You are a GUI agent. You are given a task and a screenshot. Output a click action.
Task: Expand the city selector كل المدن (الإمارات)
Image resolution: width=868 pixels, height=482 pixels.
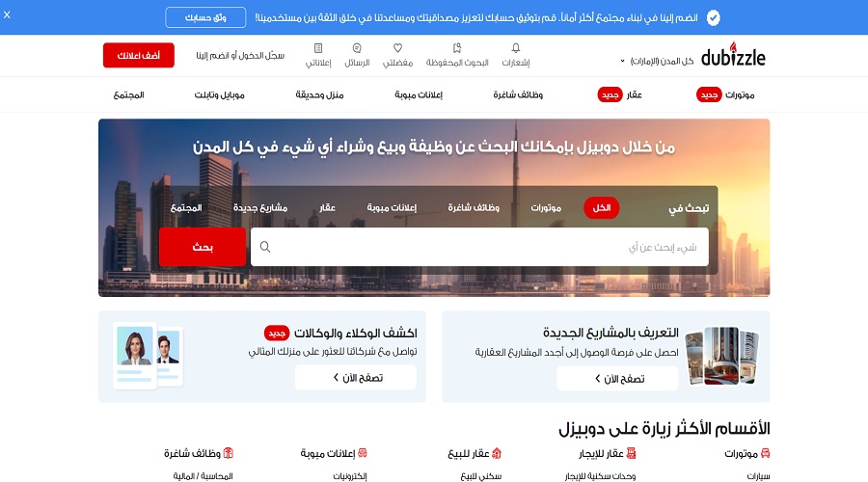657,61
